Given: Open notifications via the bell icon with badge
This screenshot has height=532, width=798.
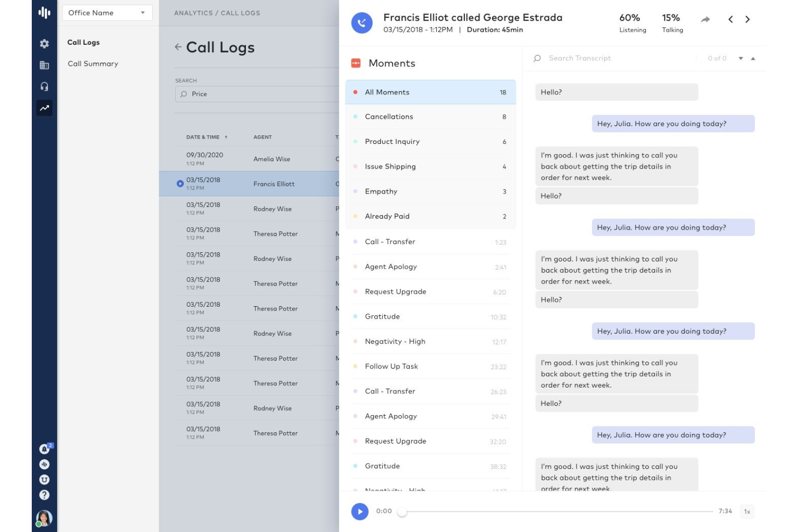Looking at the screenshot, I should (45, 448).
